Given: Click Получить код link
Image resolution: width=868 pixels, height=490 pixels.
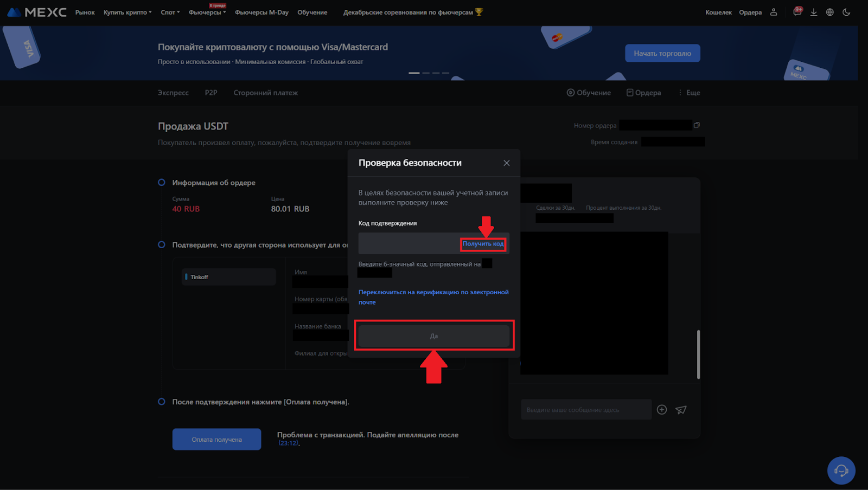Looking at the screenshot, I should pyautogui.click(x=483, y=244).
